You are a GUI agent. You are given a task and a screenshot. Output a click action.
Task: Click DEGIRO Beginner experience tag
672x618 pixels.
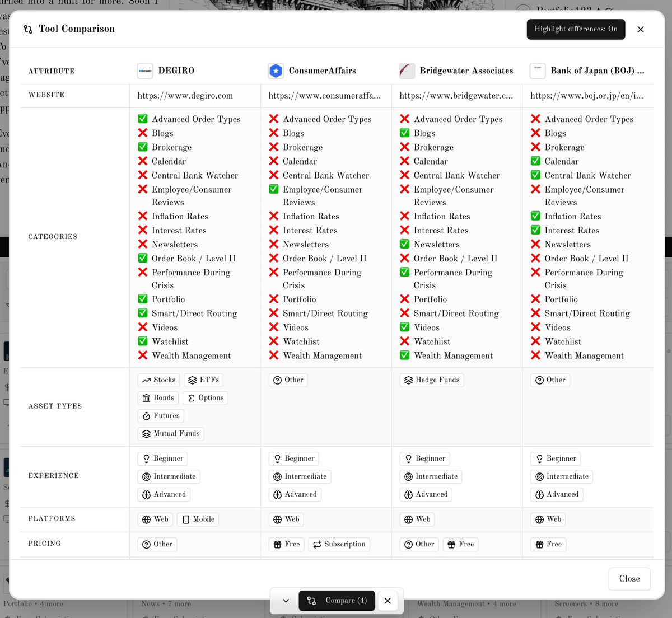(x=162, y=459)
